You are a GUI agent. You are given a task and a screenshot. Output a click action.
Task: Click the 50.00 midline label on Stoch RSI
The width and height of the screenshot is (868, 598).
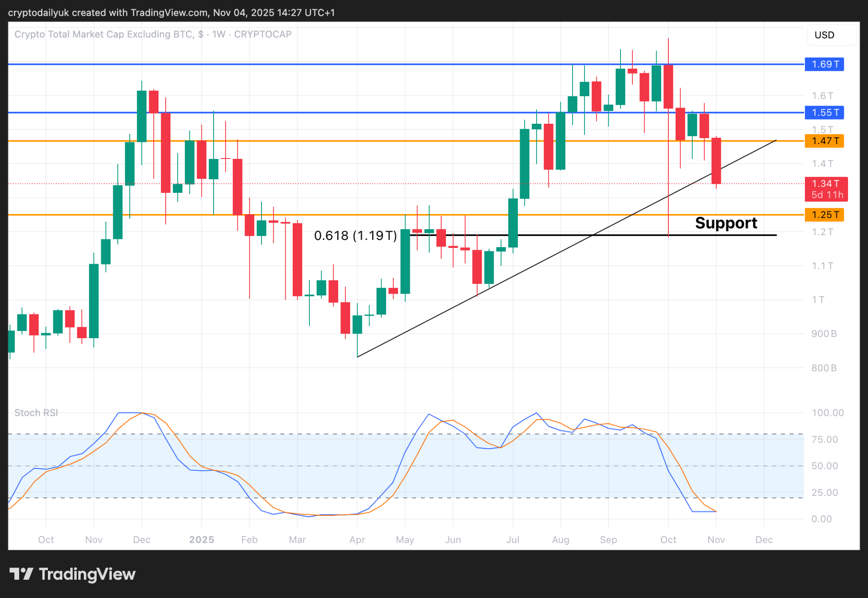click(x=824, y=466)
